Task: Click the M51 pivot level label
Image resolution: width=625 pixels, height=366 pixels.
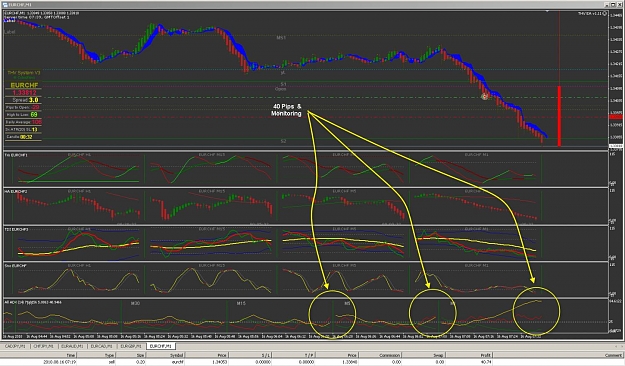Action: click(x=281, y=37)
